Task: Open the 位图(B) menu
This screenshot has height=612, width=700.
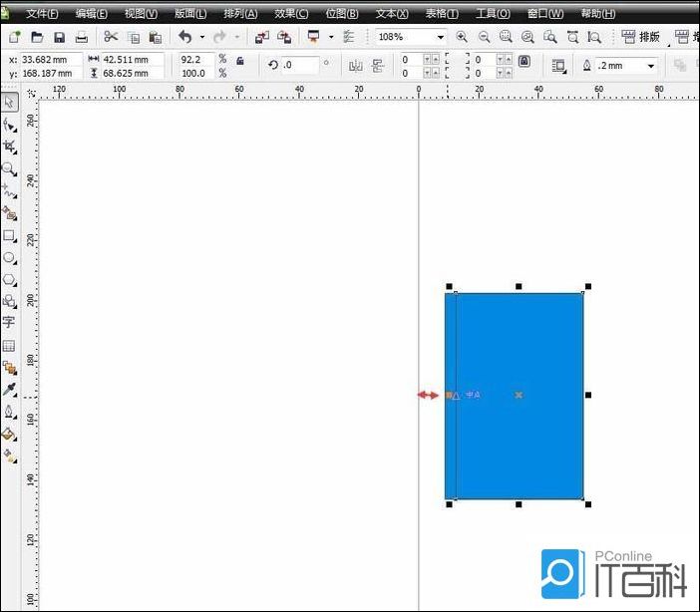Action: [342, 14]
